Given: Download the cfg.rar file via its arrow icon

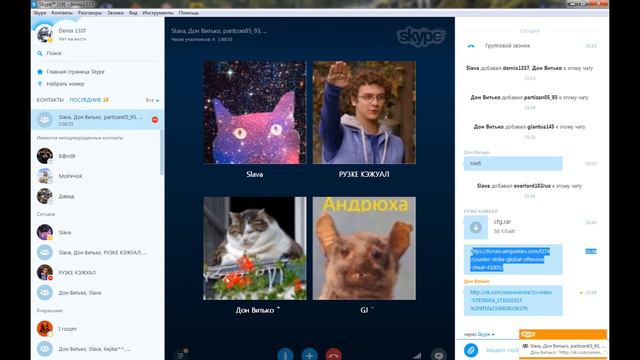Looking at the screenshot, I should coord(476,227).
